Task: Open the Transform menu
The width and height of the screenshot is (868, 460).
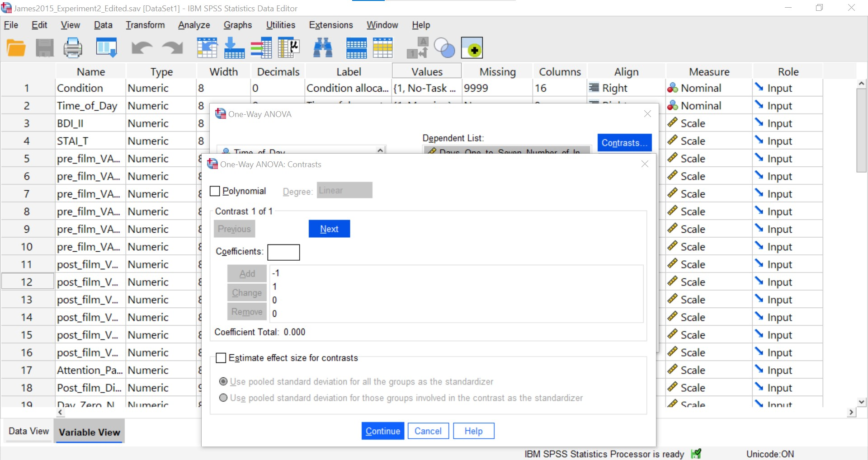Action: point(145,25)
